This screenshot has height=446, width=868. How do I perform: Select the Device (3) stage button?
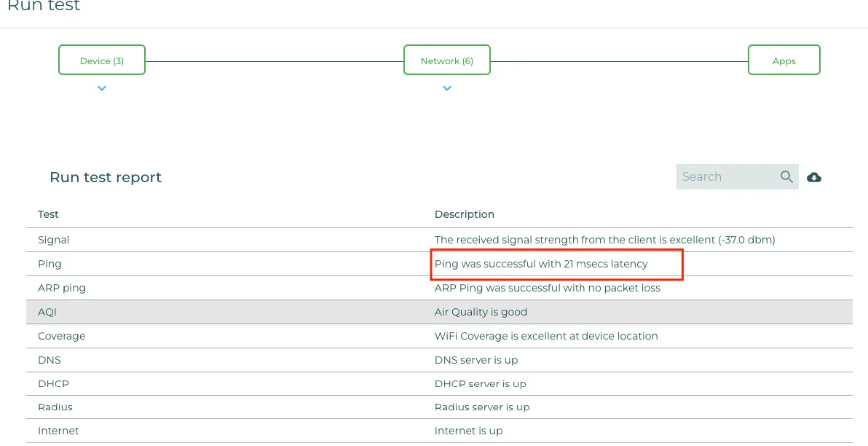[x=102, y=60]
